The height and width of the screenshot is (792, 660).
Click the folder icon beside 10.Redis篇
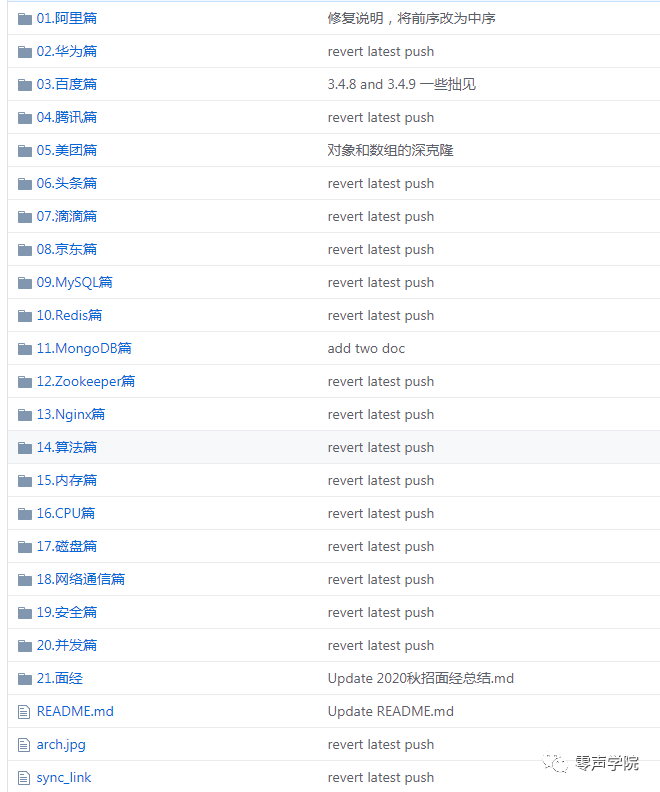[x=25, y=316]
